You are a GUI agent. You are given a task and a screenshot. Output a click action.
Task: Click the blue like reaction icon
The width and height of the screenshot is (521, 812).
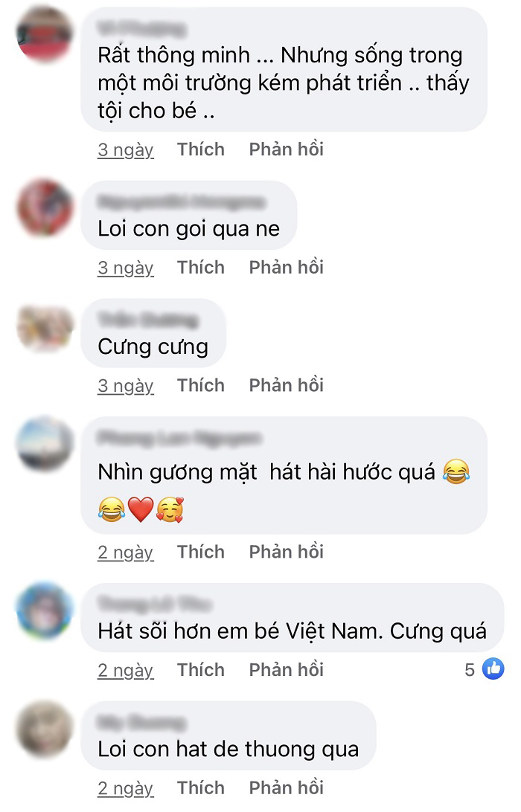[x=493, y=668]
